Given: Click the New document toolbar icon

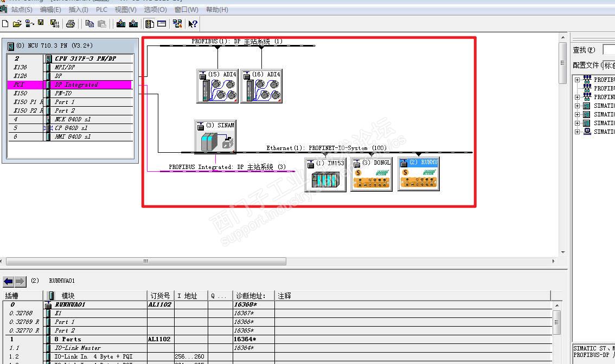Looking at the screenshot, I should click(x=5, y=23).
